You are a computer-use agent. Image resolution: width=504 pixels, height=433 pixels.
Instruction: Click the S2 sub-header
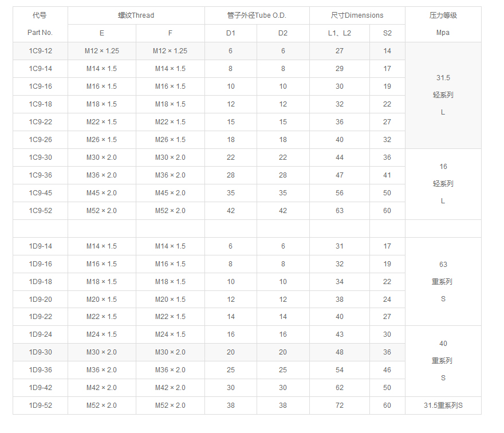point(387,33)
